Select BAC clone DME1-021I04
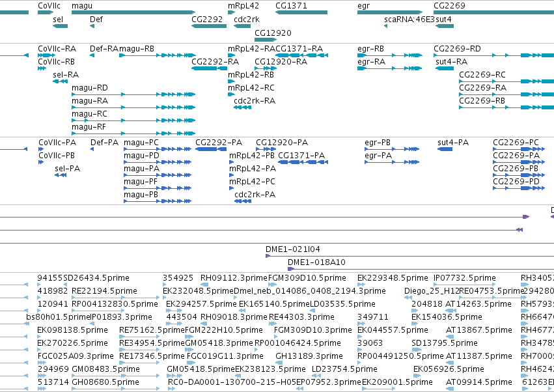This screenshot has height=392, width=554. [293, 249]
